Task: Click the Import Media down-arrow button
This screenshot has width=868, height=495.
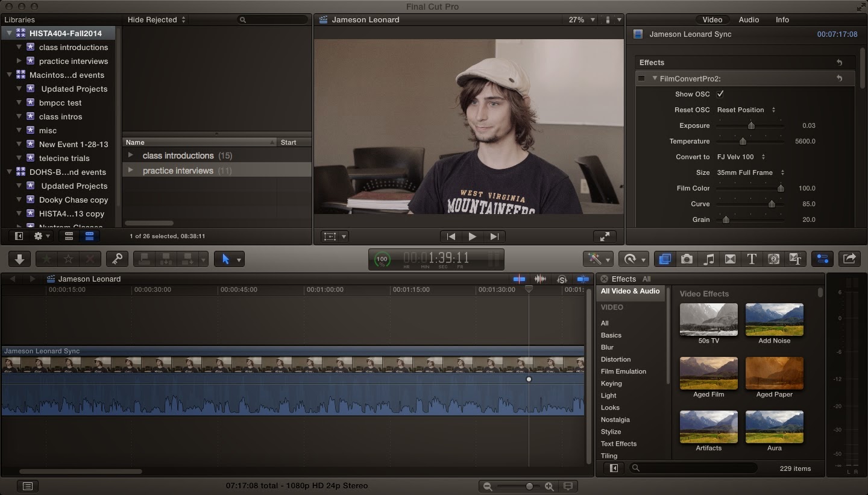Action: 19,259
